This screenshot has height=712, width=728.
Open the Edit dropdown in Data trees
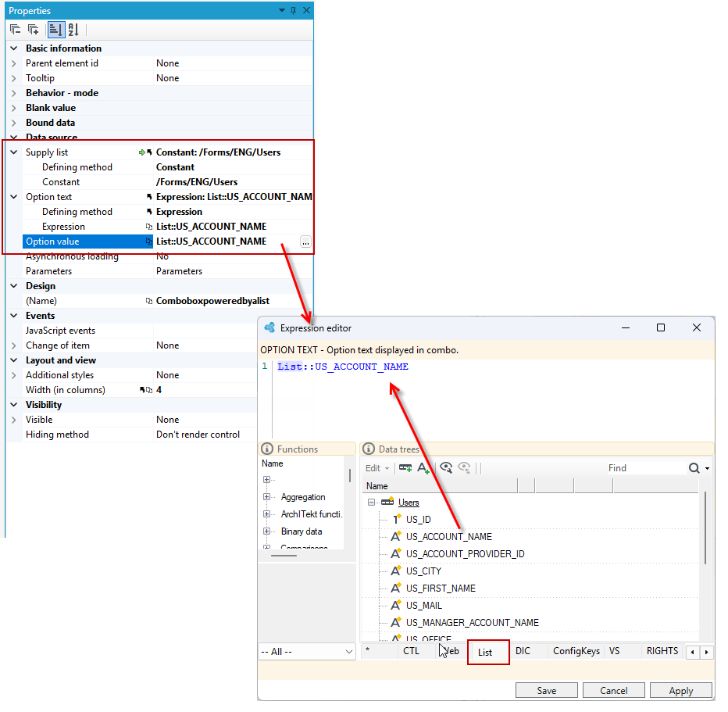point(377,468)
